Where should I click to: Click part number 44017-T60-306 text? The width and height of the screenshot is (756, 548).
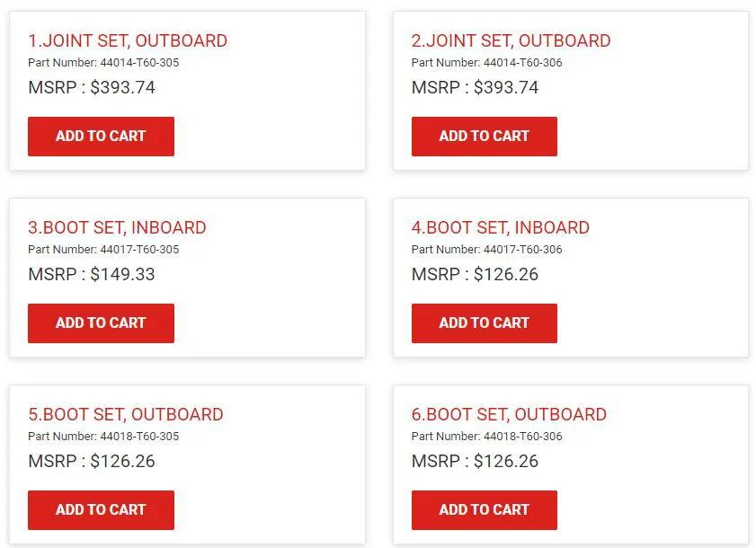522,250
